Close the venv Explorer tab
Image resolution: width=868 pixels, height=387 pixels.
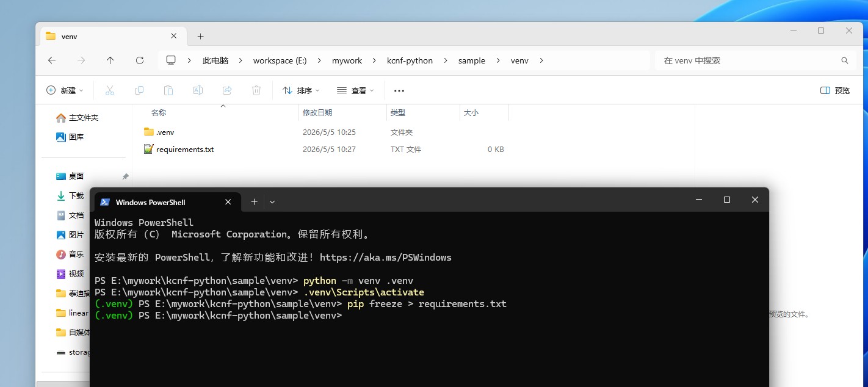click(174, 36)
